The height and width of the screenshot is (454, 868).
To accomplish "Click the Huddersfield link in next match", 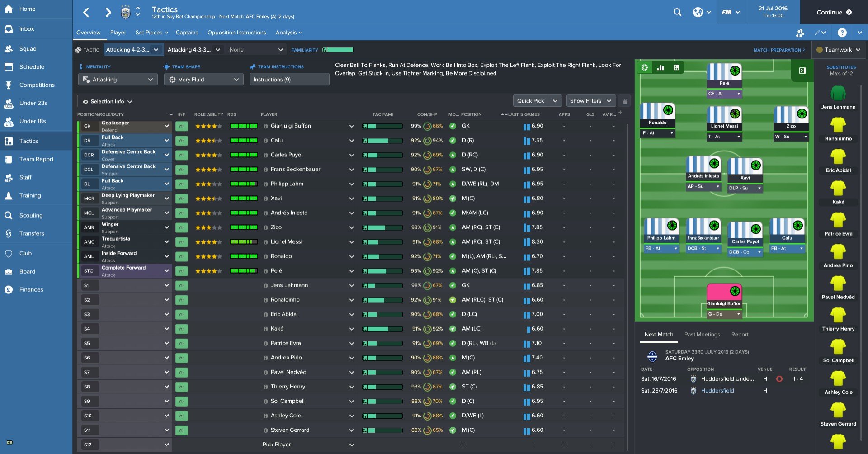I will [717, 391].
